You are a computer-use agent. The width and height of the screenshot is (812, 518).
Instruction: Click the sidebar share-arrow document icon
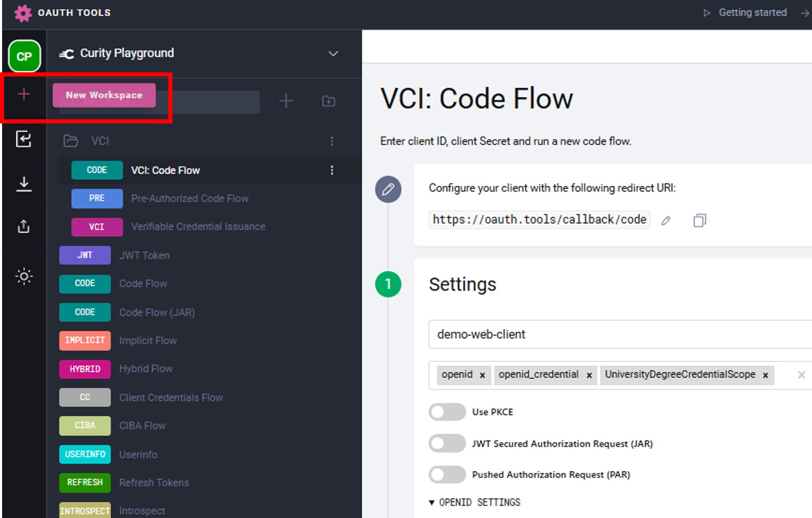click(24, 139)
